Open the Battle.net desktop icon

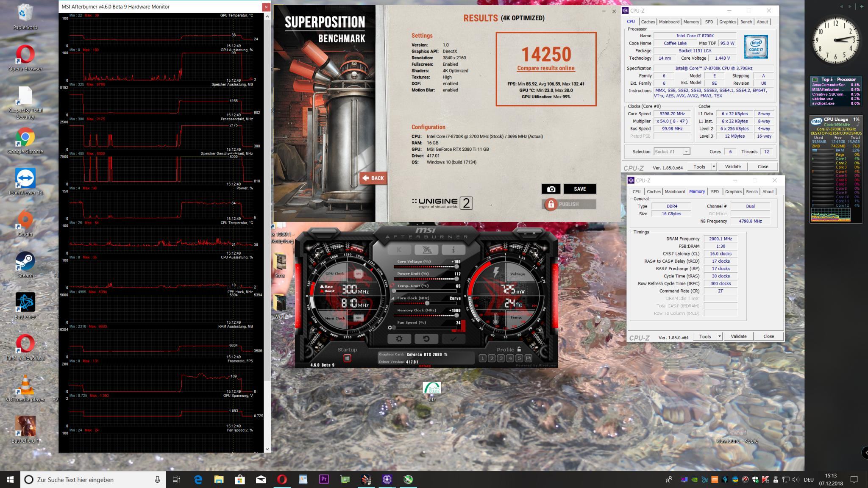pos(25,306)
